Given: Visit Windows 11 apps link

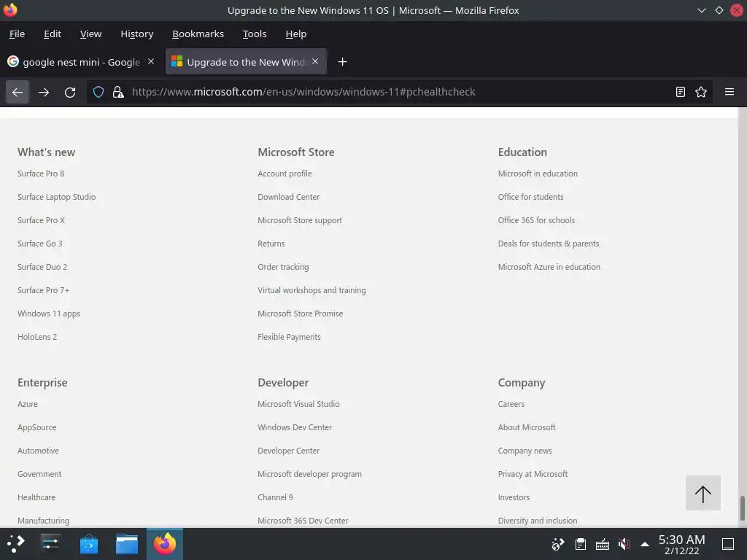Looking at the screenshot, I should tap(49, 314).
